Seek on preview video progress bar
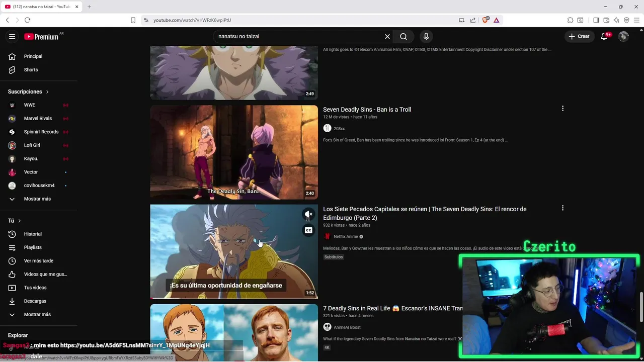 pyautogui.click(x=234, y=298)
